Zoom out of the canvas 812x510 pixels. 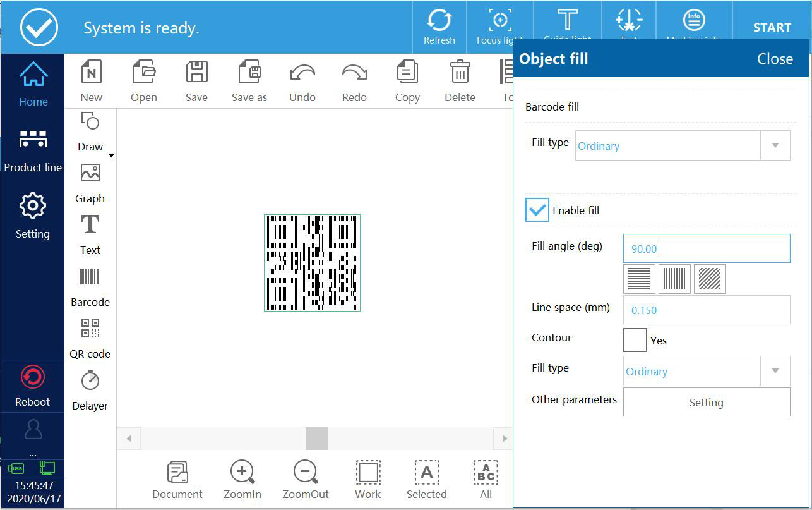pos(306,472)
